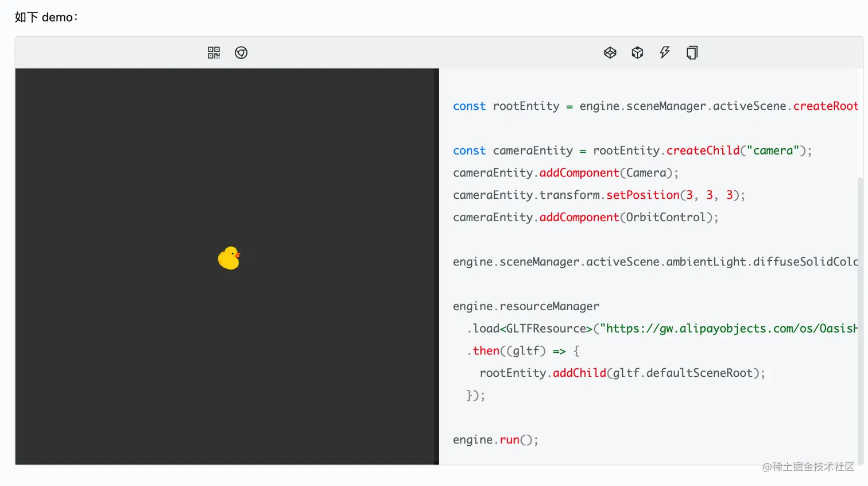Click the createChild("camera") code line
The width and height of the screenshot is (868, 486).
(632, 151)
